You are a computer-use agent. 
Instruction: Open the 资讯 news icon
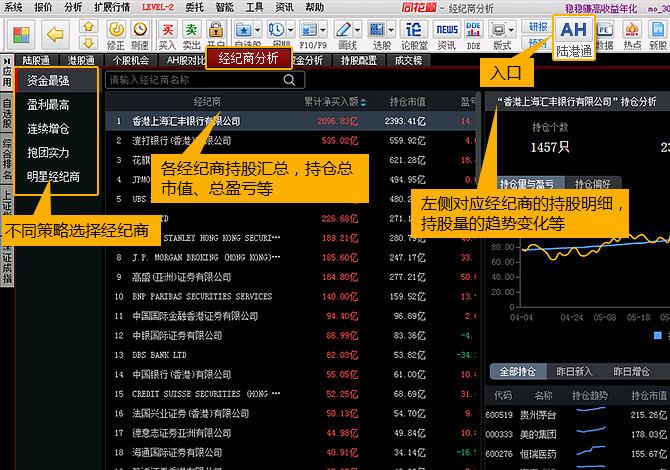click(446, 36)
